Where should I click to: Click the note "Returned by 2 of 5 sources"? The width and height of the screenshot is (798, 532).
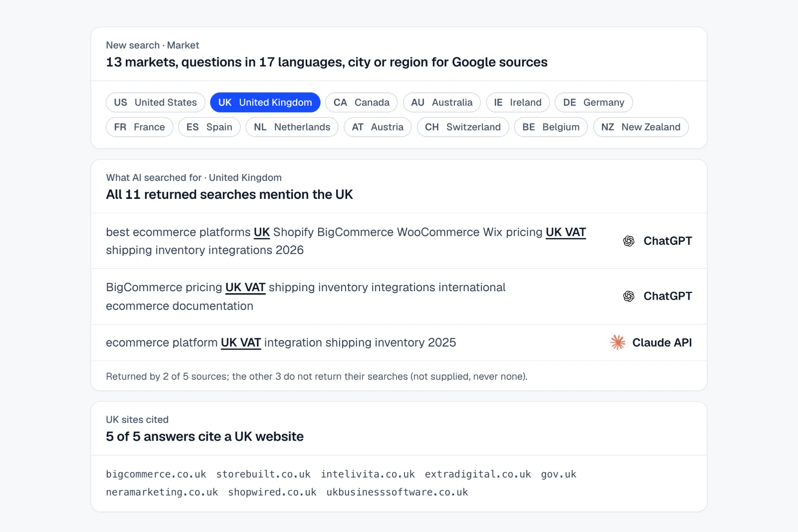(317, 376)
